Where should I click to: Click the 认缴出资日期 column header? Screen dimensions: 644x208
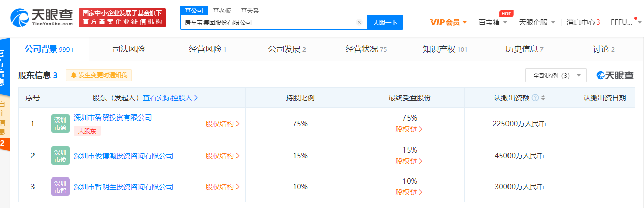tap(604, 98)
